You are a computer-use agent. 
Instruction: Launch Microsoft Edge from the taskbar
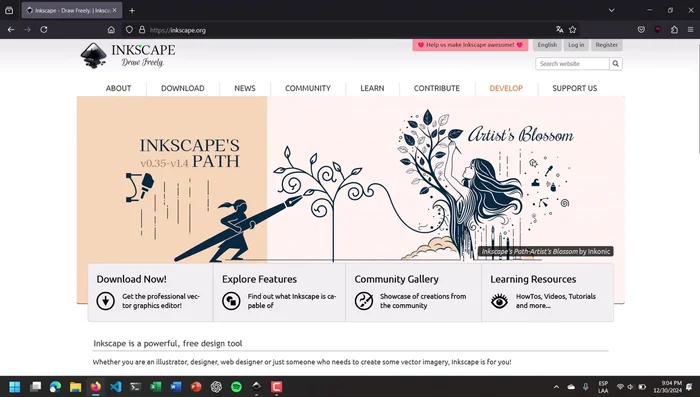tap(55, 387)
